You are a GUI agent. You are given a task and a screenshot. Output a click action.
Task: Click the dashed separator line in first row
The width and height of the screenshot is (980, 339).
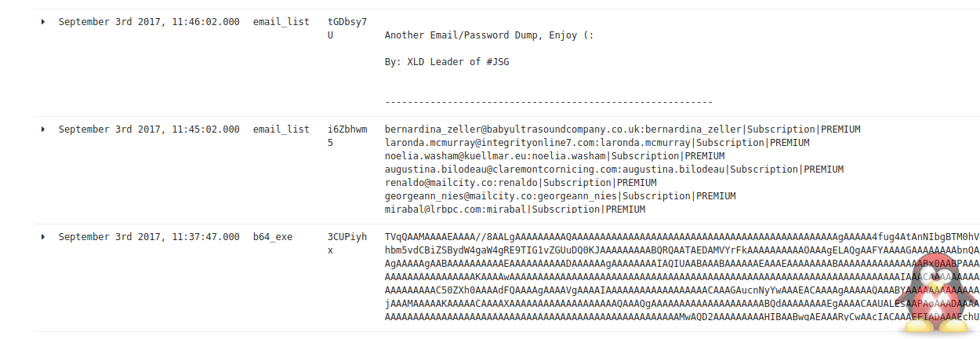(x=549, y=102)
